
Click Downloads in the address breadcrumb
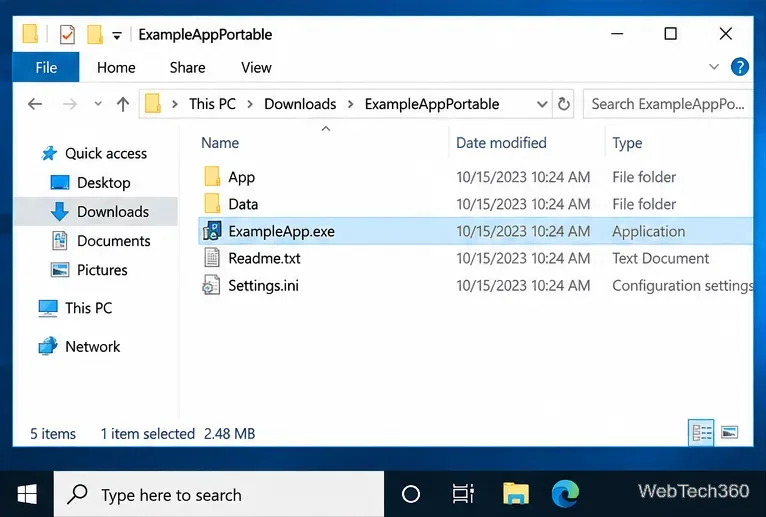click(300, 104)
